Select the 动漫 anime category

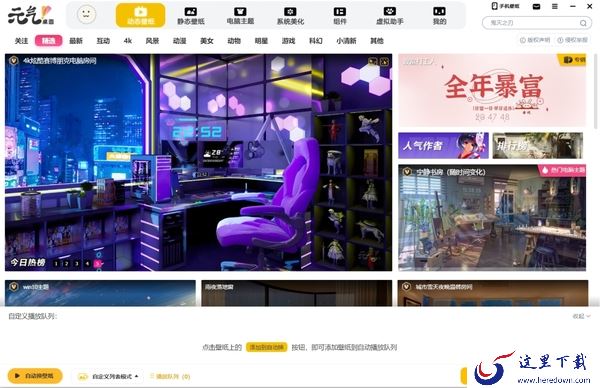click(x=179, y=41)
